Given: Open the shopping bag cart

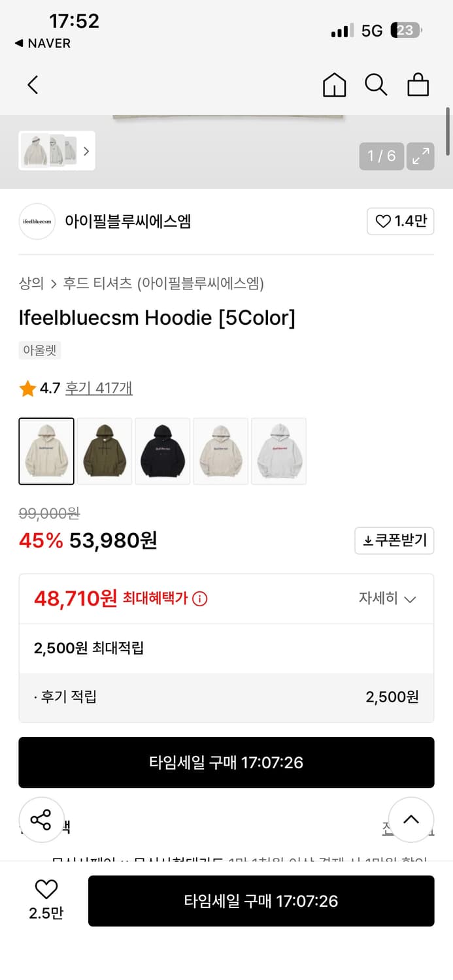Looking at the screenshot, I should (418, 85).
